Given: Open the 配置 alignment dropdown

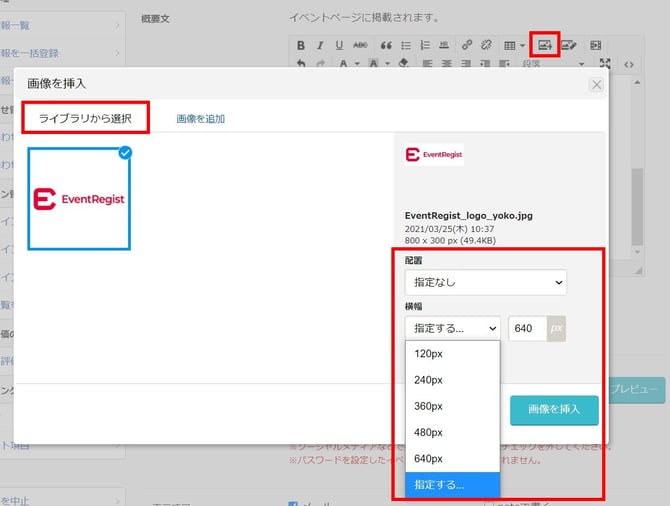Looking at the screenshot, I should click(485, 283).
